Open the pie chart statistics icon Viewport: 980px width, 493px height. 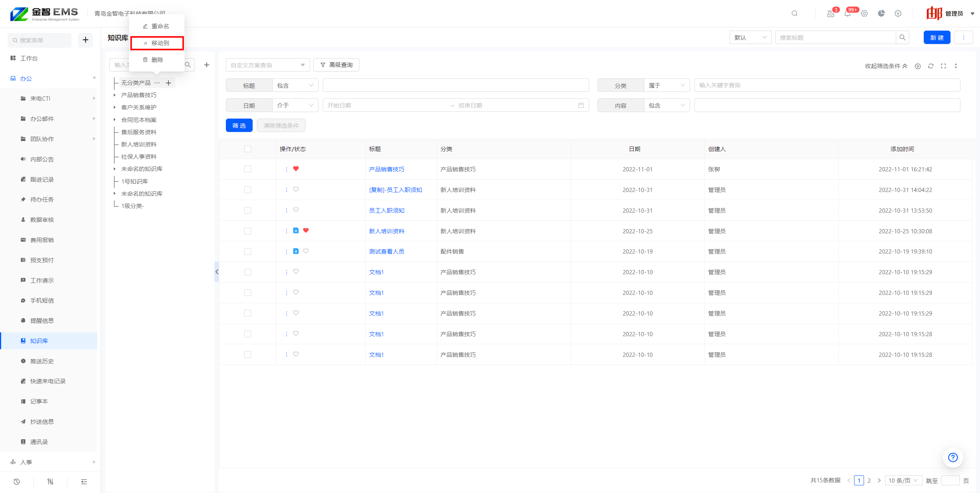[881, 13]
